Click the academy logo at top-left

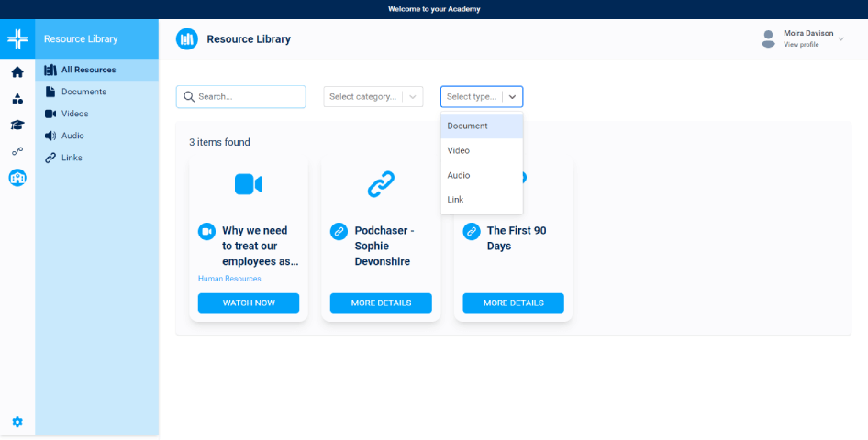tap(17, 39)
